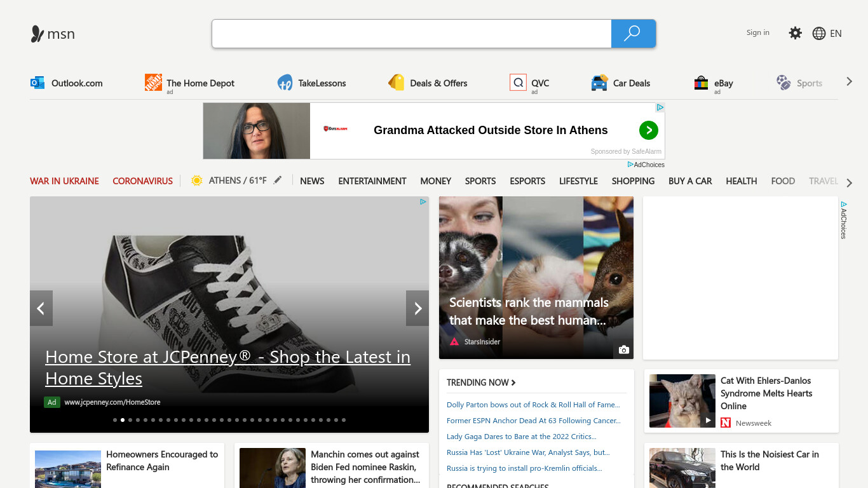Screen dimensions: 868x488
Task: Open Scientists rank the mammals story
Action: (x=529, y=311)
